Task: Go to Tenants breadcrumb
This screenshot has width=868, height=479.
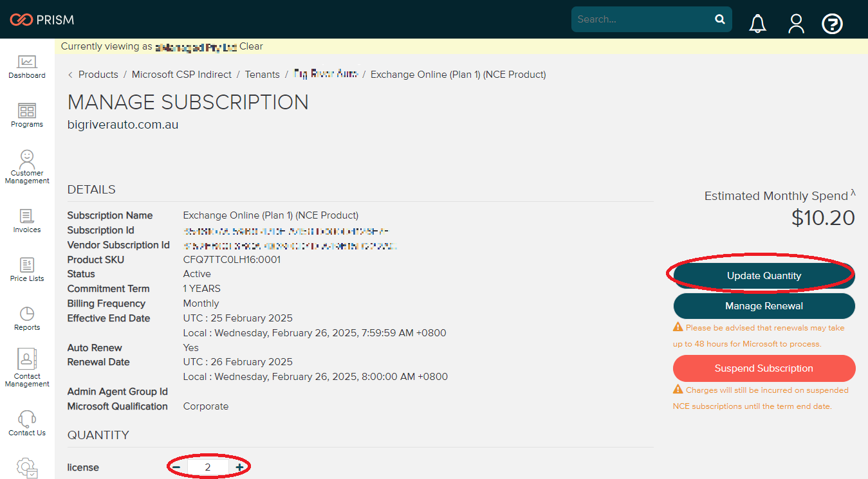Action: click(x=262, y=75)
